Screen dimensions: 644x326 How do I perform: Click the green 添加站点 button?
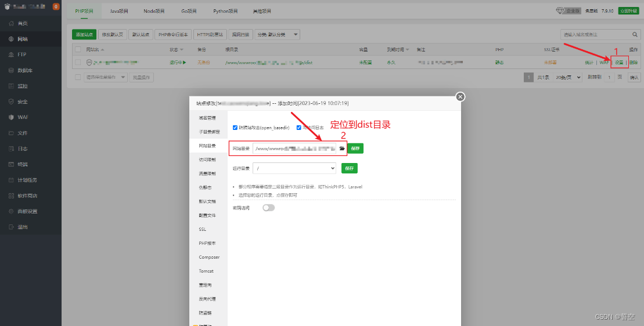84,35
